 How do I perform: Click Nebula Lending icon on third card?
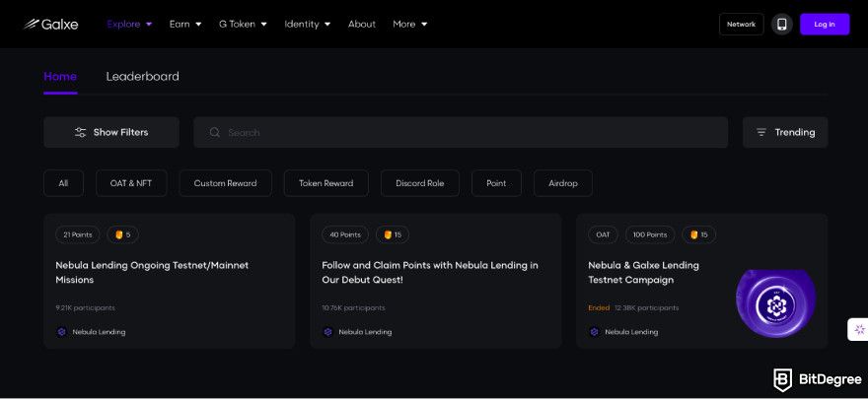tap(595, 332)
